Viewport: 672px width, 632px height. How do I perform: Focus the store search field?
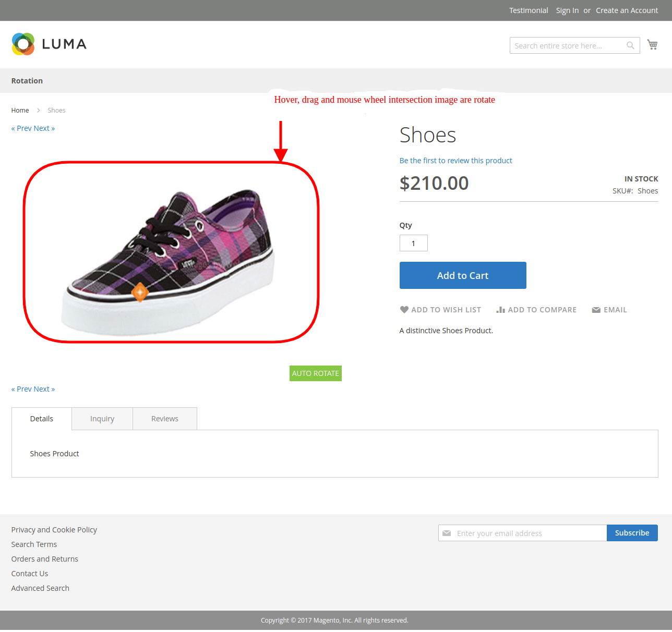pos(568,46)
